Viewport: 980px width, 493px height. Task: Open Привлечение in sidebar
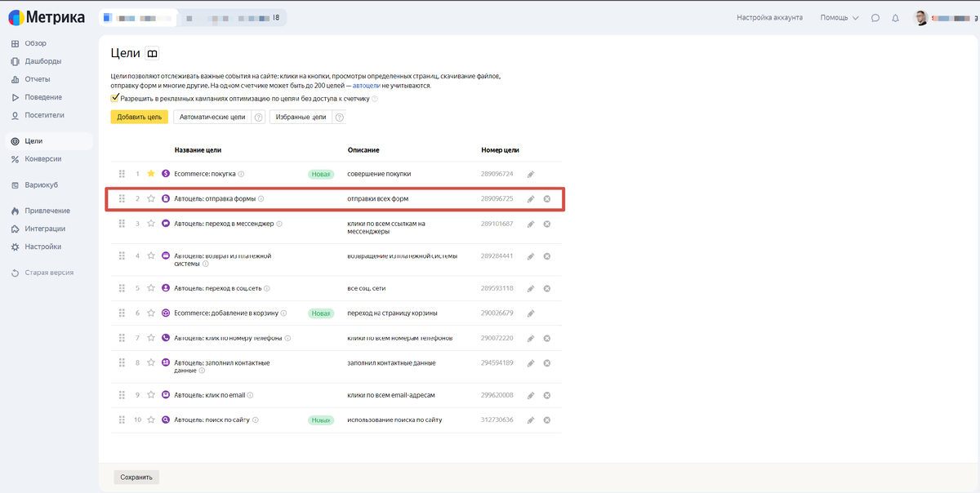click(47, 211)
